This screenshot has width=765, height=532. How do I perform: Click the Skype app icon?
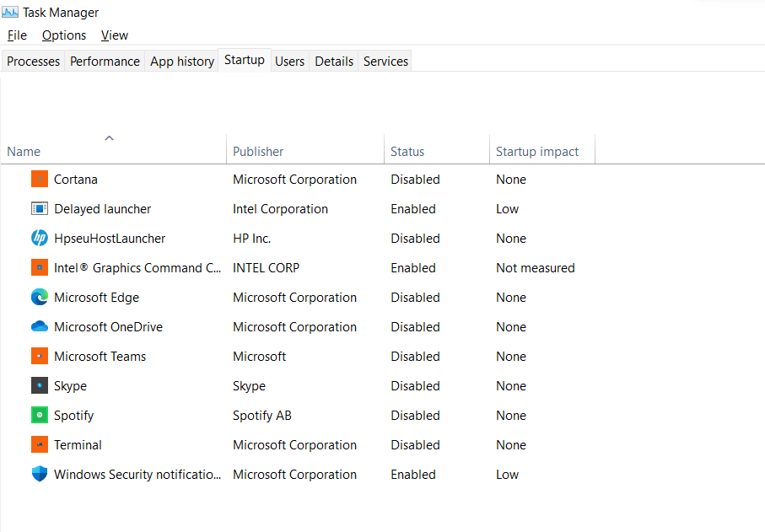click(40, 385)
